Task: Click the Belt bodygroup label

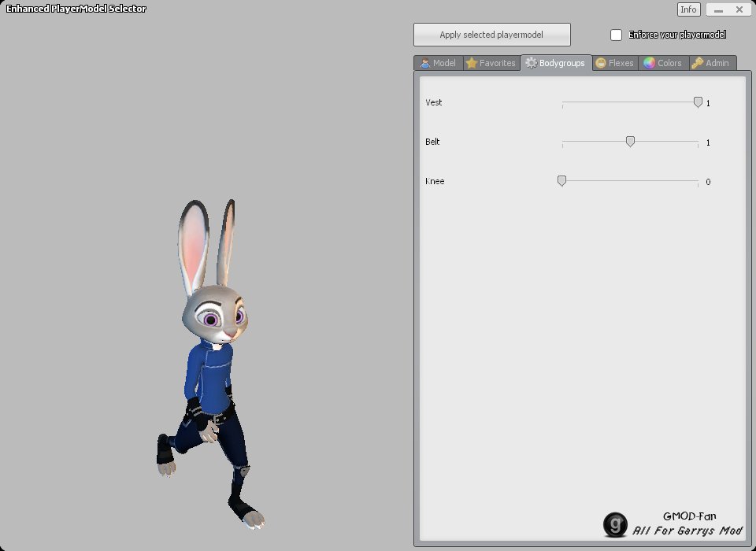Action: coord(432,142)
